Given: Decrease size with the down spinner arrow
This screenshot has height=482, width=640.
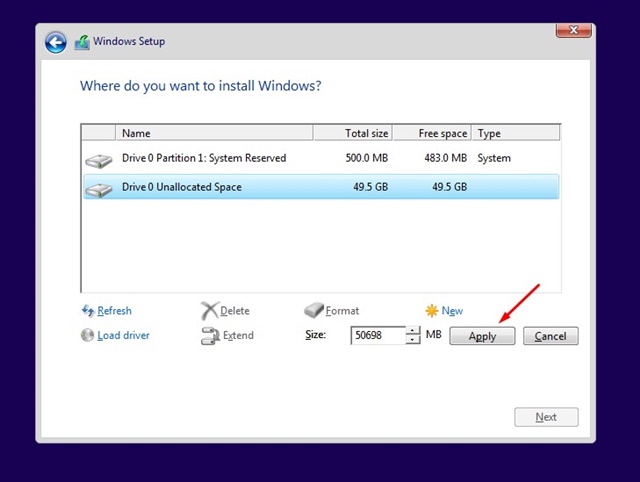Looking at the screenshot, I should (x=413, y=340).
